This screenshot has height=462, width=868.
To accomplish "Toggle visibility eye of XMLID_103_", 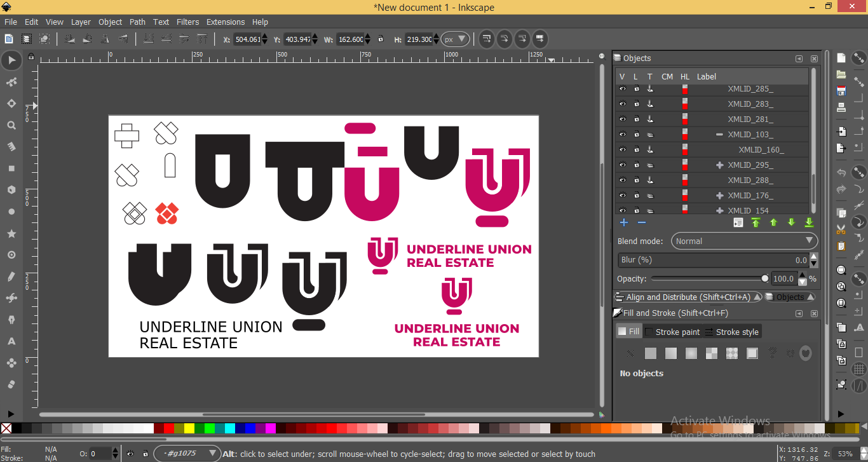I will click(x=623, y=134).
